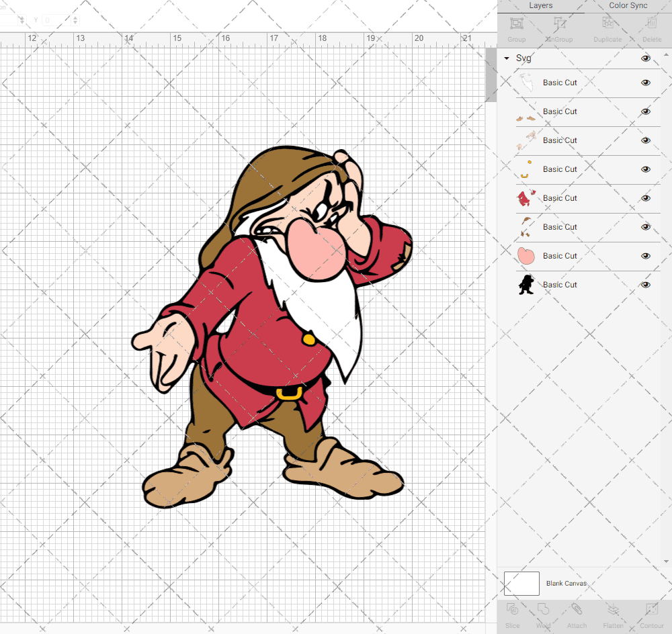
Task: Hide the red tunic Basic Cut layer
Action: 645,198
